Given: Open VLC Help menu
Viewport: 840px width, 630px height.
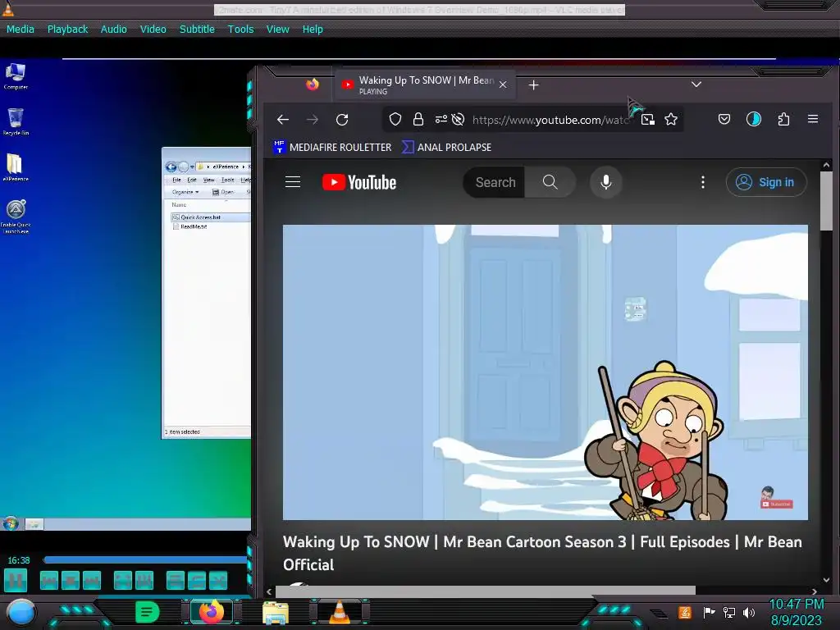Looking at the screenshot, I should 313,29.
